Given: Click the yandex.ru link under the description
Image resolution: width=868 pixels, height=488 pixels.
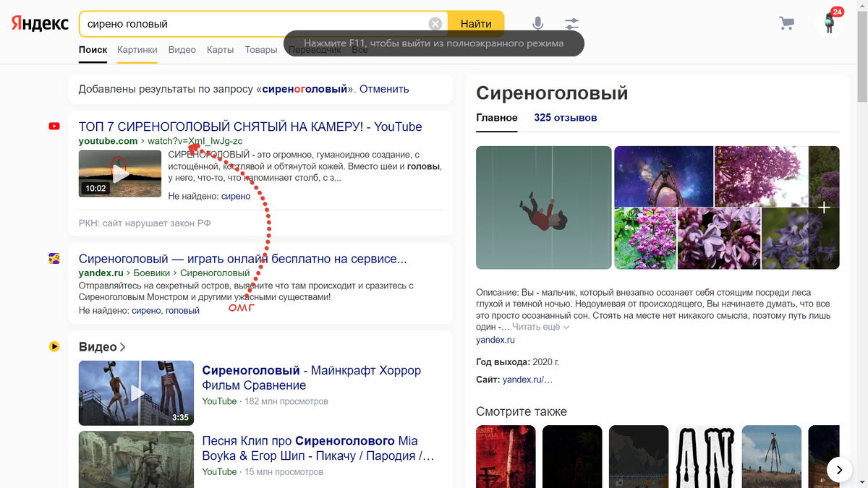Looking at the screenshot, I should pyautogui.click(x=495, y=340).
